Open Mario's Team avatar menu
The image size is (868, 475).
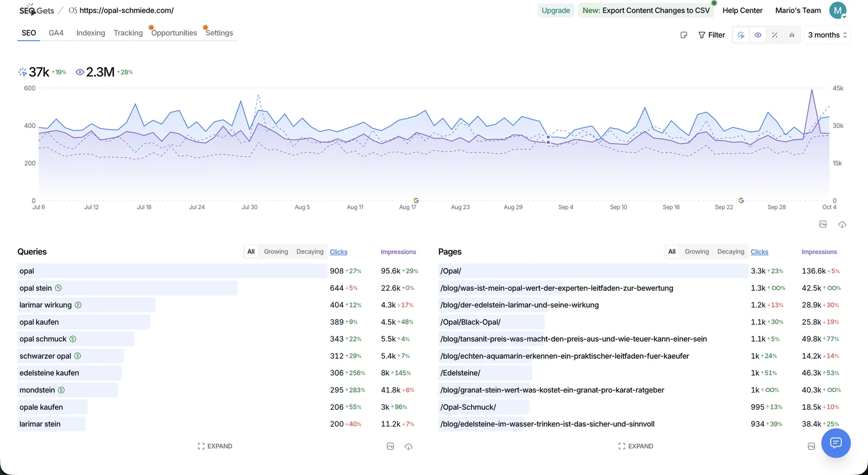[838, 10]
